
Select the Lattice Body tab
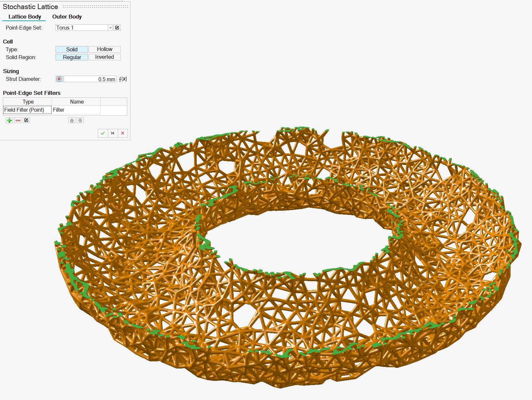coord(25,17)
